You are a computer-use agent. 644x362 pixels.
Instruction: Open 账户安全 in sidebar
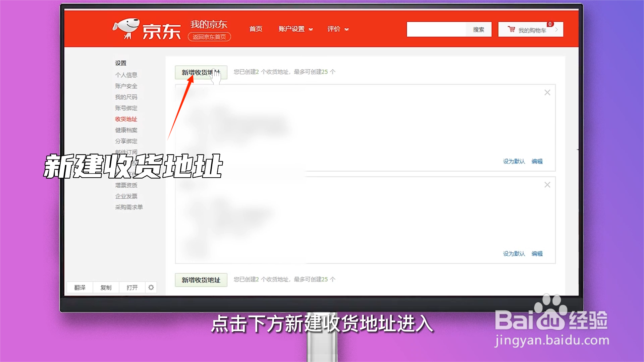tap(126, 86)
